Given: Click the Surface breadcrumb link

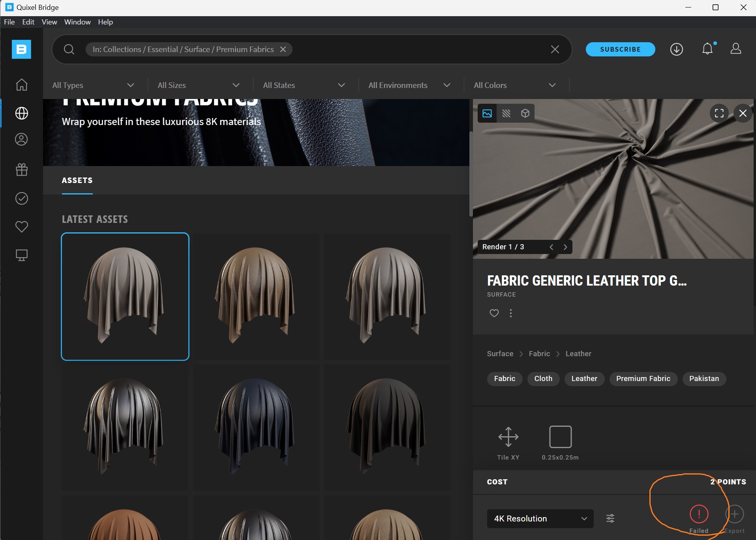Looking at the screenshot, I should click(500, 354).
